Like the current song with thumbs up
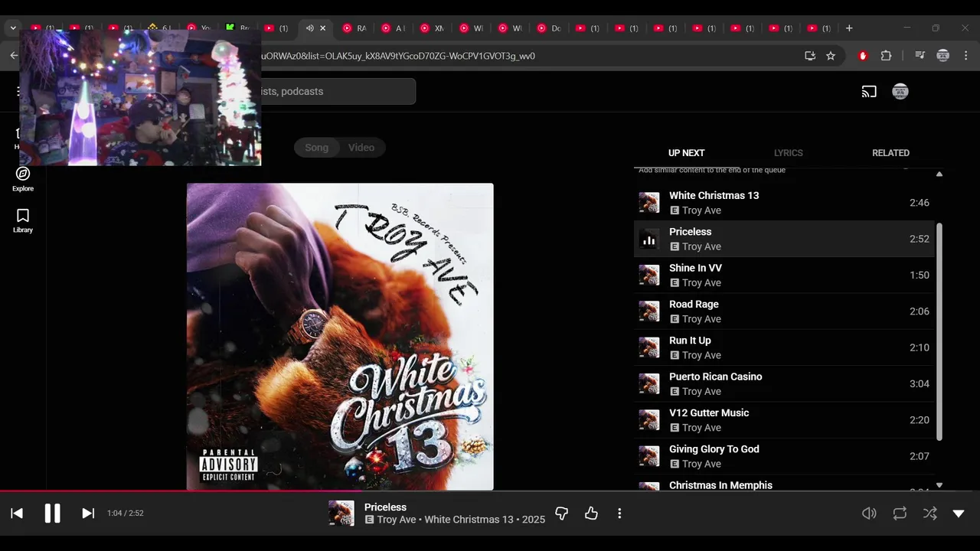This screenshot has height=551, width=980. pos(591,514)
